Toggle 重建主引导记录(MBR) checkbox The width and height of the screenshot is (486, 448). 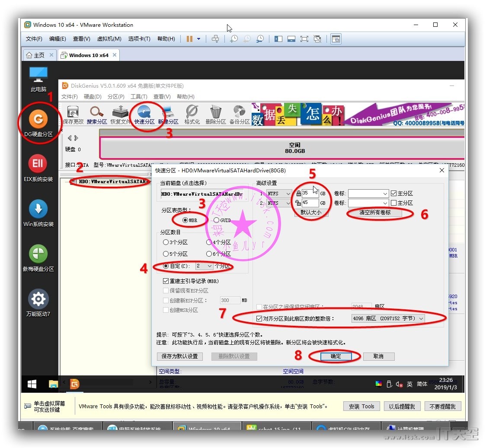[x=166, y=281]
